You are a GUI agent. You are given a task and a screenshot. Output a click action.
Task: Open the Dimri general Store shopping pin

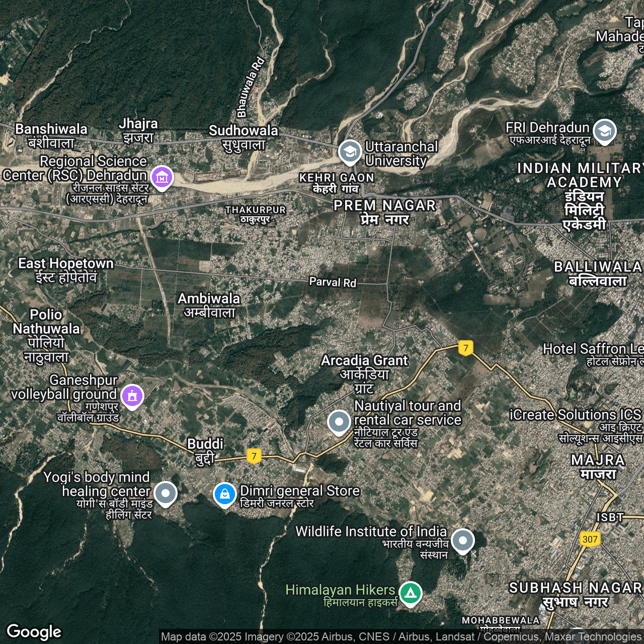click(x=224, y=494)
